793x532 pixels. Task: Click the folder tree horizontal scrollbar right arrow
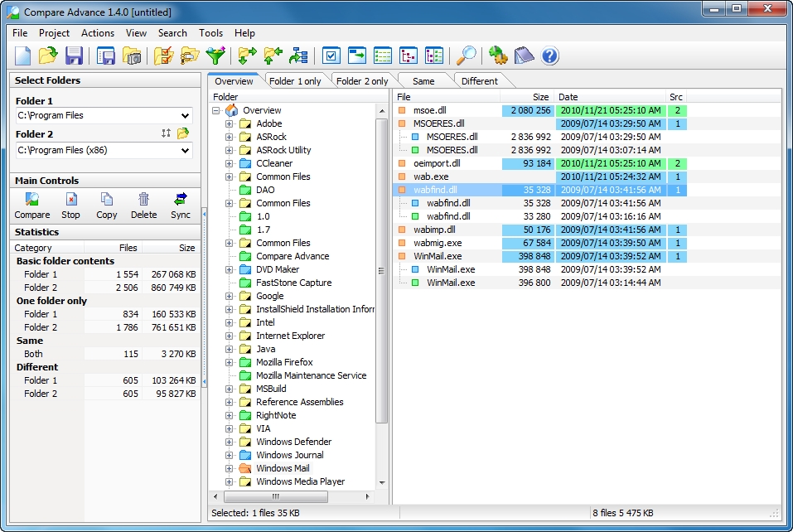pos(368,496)
